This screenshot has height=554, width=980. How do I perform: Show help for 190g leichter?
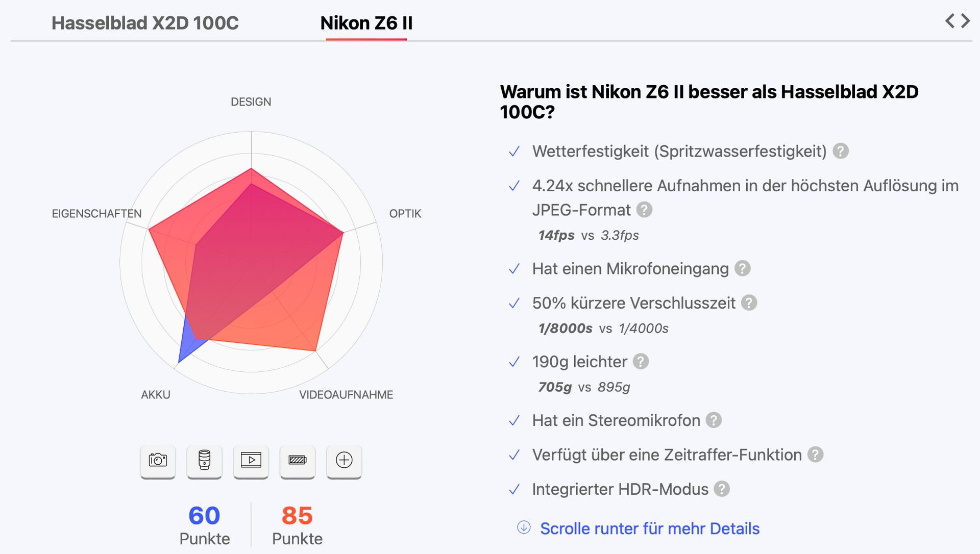tap(641, 362)
